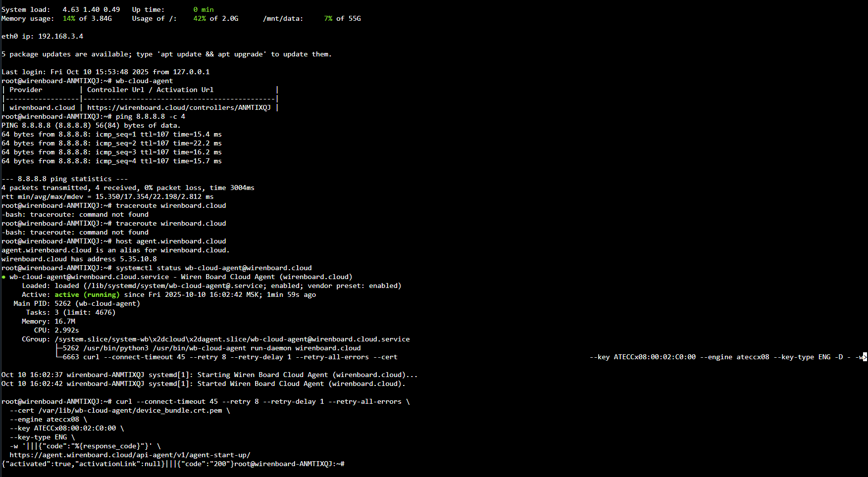Click the 42% root disk usage value
868x477 pixels.
click(x=200, y=19)
